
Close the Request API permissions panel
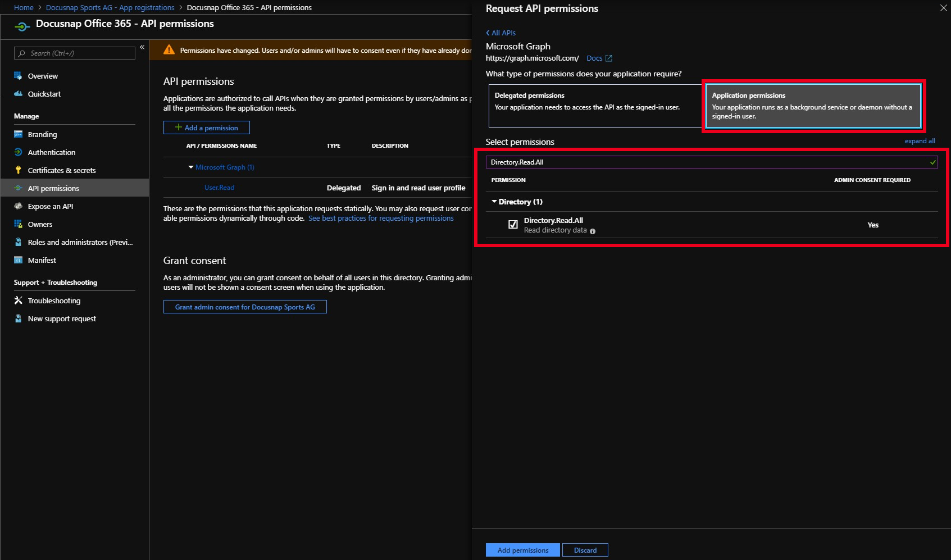click(x=944, y=8)
